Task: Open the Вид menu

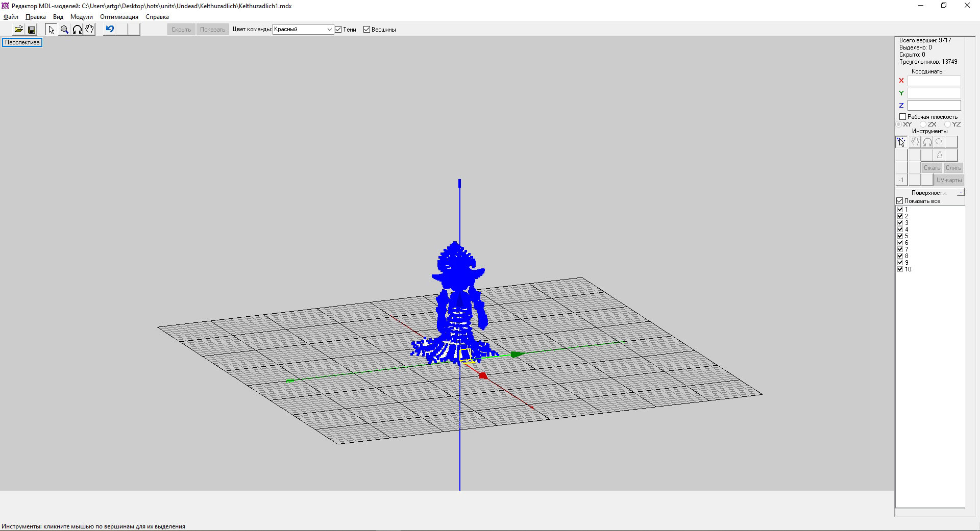Action: tap(58, 17)
